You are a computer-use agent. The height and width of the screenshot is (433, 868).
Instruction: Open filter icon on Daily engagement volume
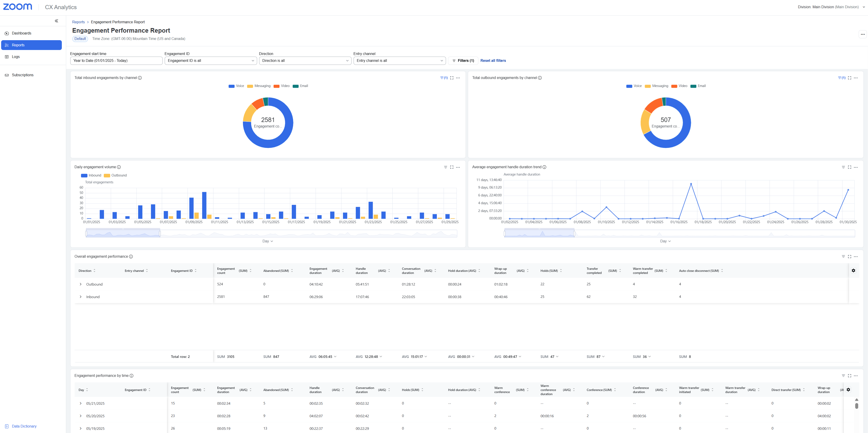446,167
